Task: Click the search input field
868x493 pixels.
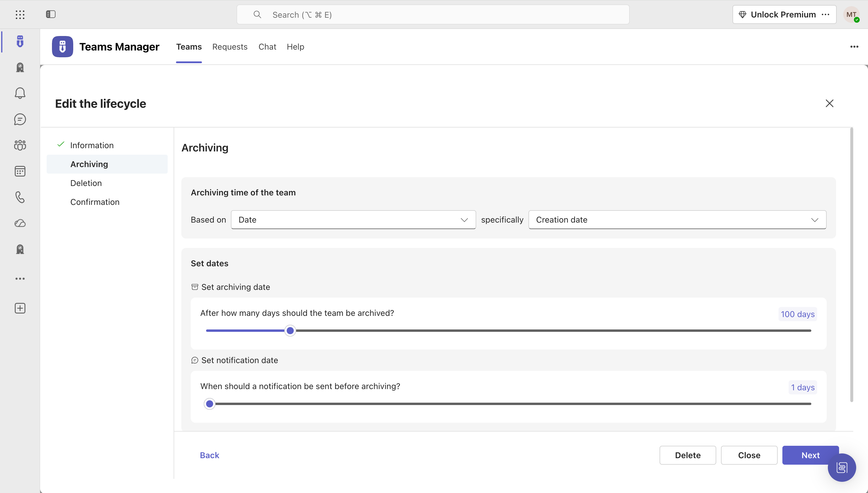Action: [433, 14]
